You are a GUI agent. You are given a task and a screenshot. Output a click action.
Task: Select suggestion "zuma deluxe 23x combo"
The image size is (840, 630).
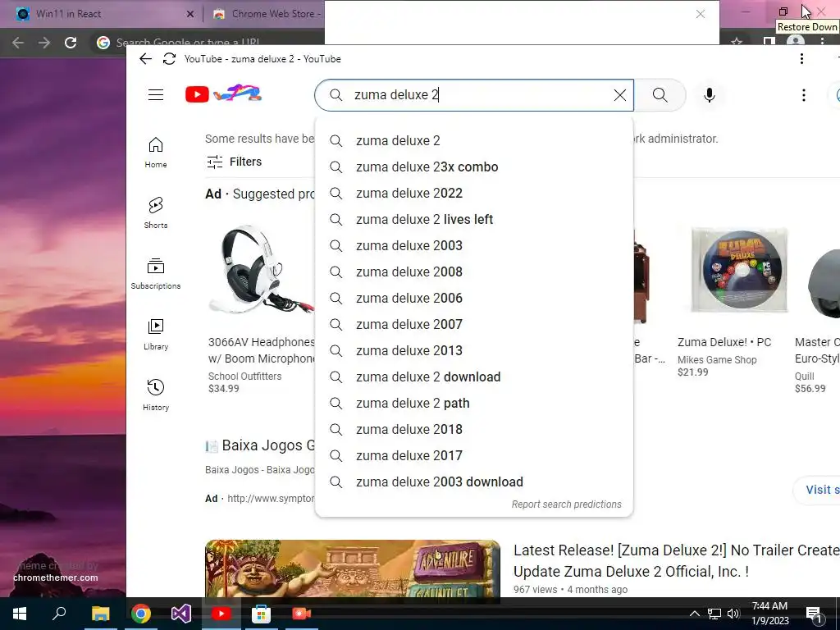pos(474,167)
